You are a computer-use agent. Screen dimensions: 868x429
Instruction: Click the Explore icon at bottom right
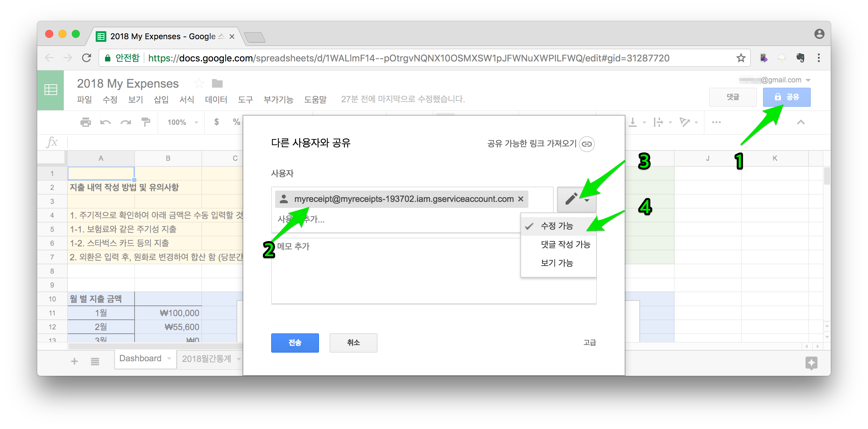point(811,363)
